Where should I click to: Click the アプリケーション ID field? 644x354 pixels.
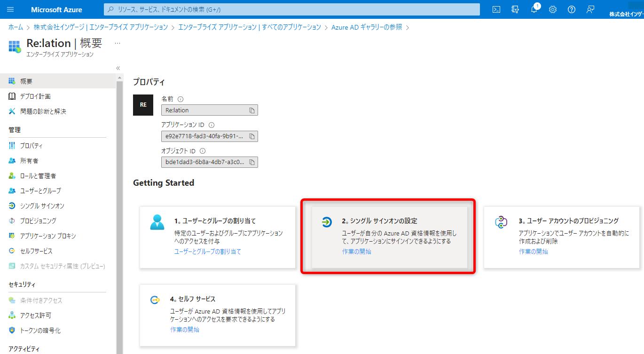[x=209, y=136]
